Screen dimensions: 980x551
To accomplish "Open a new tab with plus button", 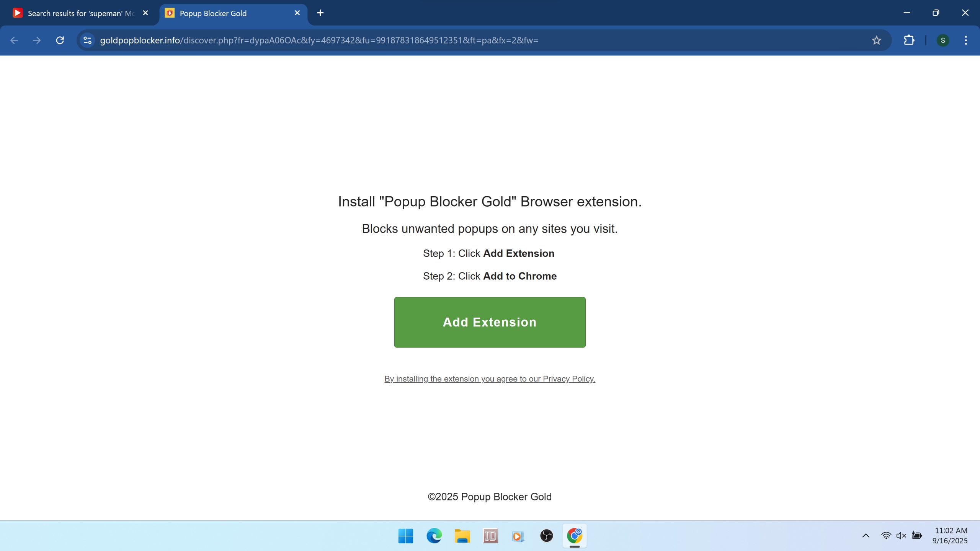I will [x=320, y=13].
